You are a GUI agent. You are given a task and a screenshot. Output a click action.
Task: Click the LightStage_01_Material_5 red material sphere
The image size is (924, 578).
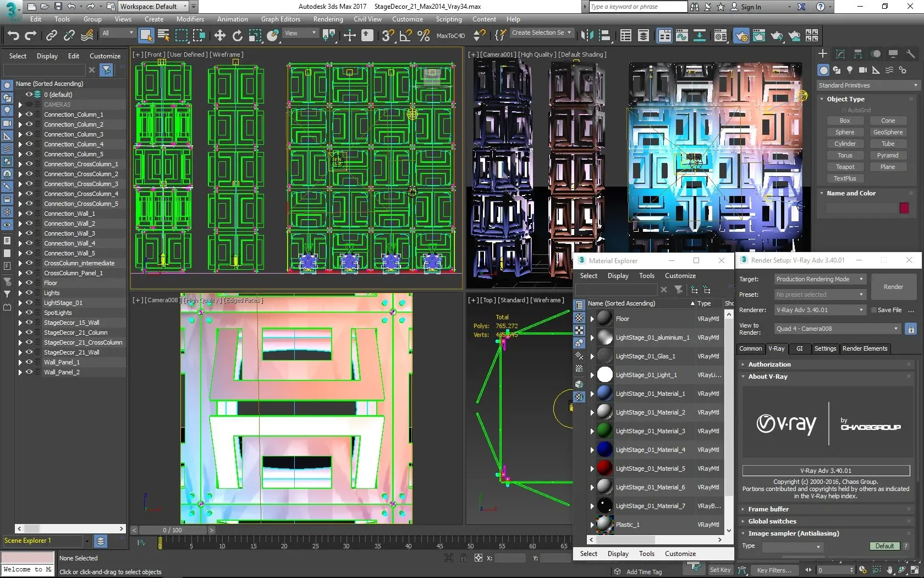click(x=604, y=468)
